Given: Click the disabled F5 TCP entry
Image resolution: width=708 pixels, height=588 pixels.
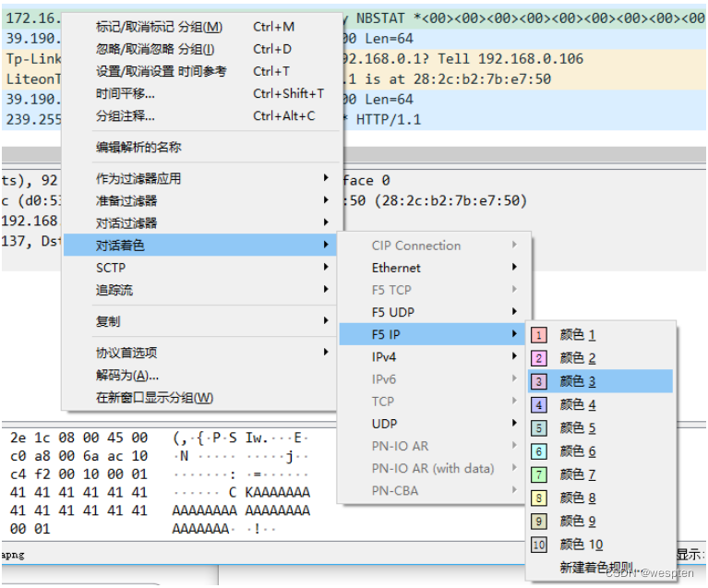Looking at the screenshot, I should point(434,290).
